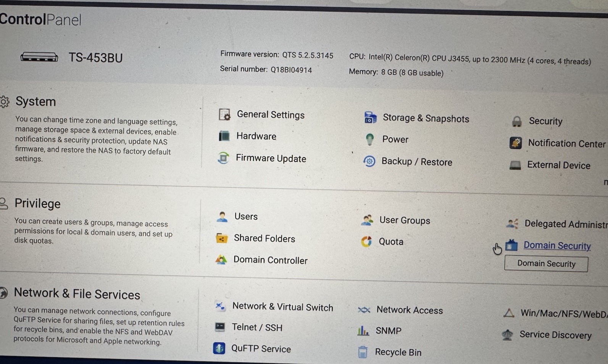Open Storage & Snapshots
Image resolution: width=608 pixels, height=364 pixels.
click(426, 118)
